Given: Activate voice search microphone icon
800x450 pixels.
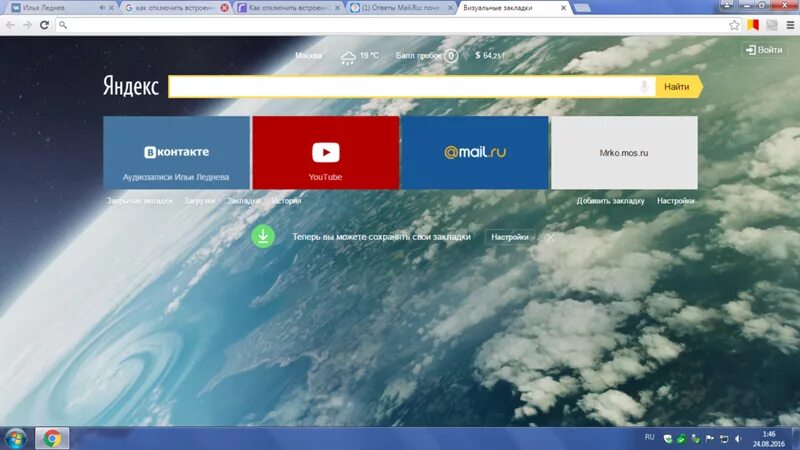Looking at the screenshot, I should [x=644, y=86].
